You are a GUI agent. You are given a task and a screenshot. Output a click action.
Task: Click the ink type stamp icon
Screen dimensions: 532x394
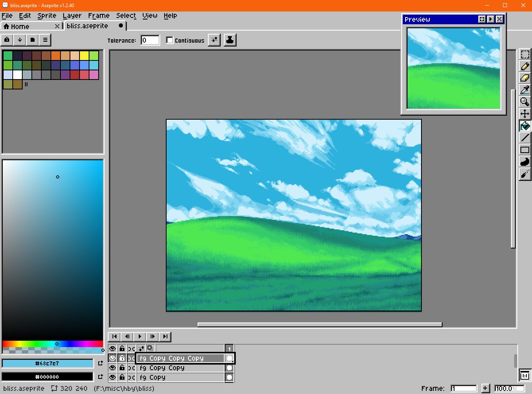pos(230,40)
